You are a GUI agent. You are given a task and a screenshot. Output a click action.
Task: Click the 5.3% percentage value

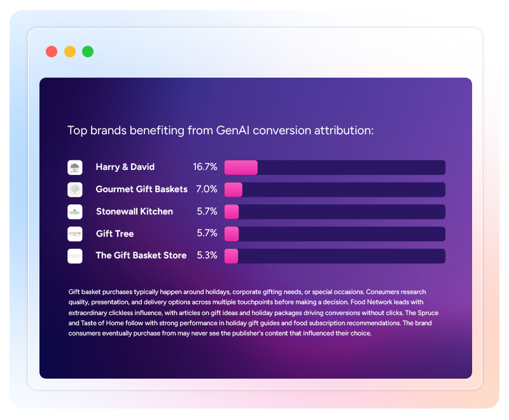point(207,256)
